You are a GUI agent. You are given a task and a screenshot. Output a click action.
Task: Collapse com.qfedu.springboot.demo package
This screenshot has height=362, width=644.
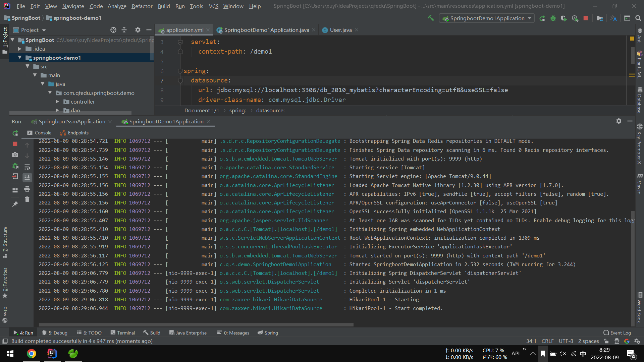50,93
